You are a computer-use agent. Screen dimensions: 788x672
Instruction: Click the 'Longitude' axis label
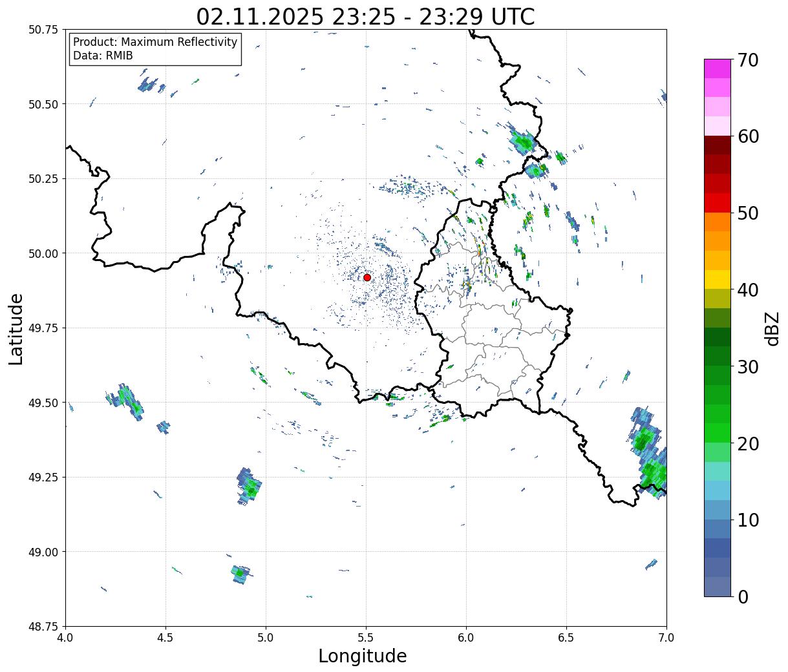(363, 656)
